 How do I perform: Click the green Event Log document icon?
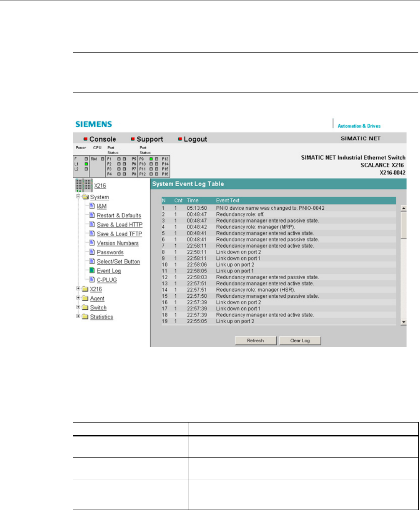tap(92, 271)
